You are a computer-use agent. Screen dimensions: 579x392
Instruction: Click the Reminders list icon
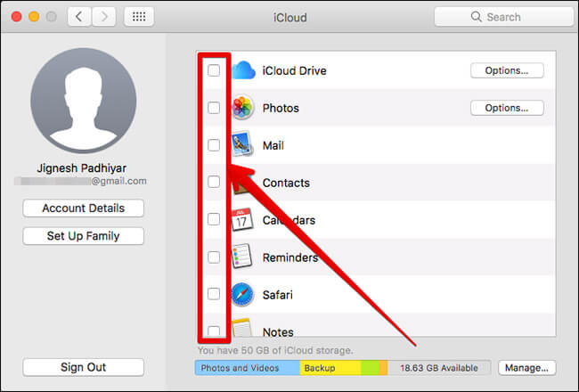point(242,256)
